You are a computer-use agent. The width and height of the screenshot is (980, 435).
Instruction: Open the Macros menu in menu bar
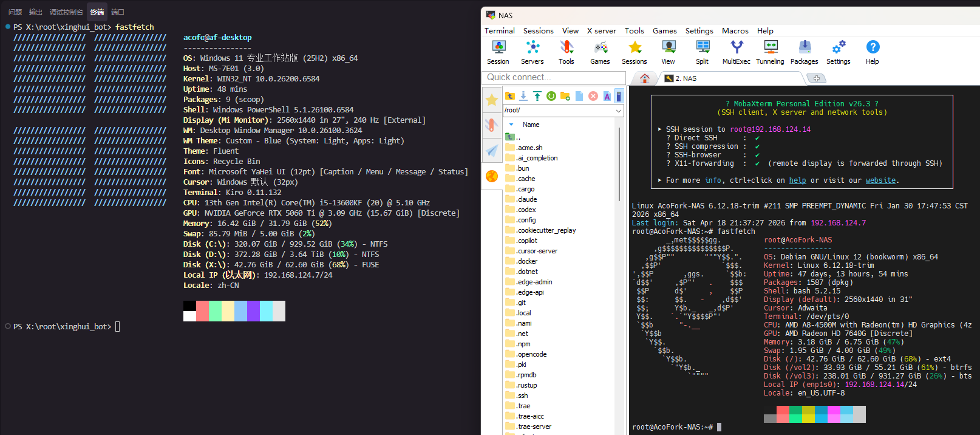[x=735, y=30]
